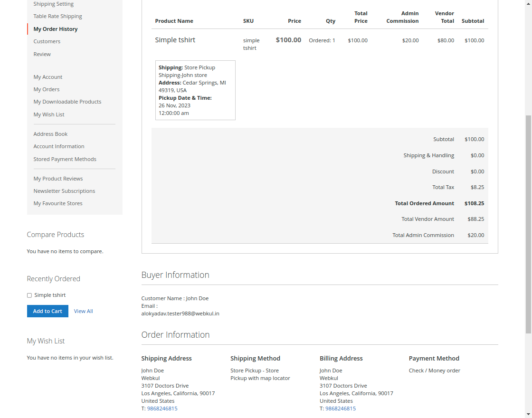This screenshot has height=418, width=532.
Task: Call the shipping phone number 9868246815
Action: tap(162, 408)
